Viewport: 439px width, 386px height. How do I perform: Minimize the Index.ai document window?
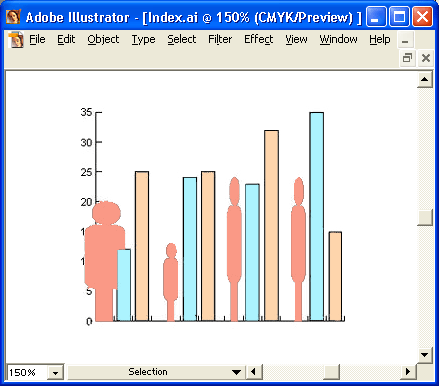[x=405, y=41]
